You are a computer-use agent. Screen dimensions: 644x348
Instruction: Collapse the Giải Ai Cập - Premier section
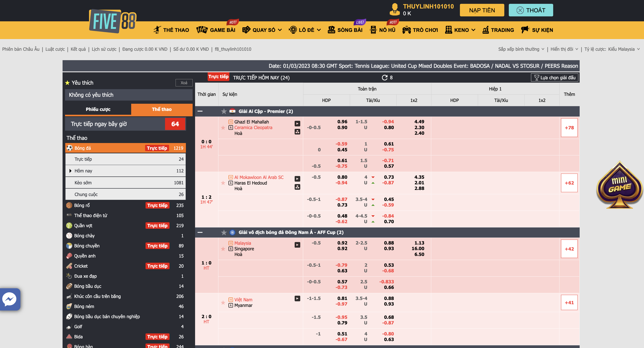(x=200, y=111)
